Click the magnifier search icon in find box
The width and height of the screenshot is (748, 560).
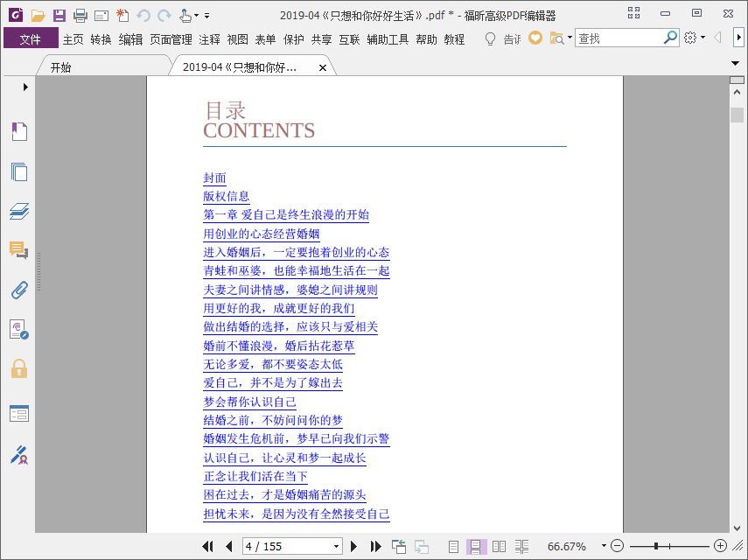[670, 38]
